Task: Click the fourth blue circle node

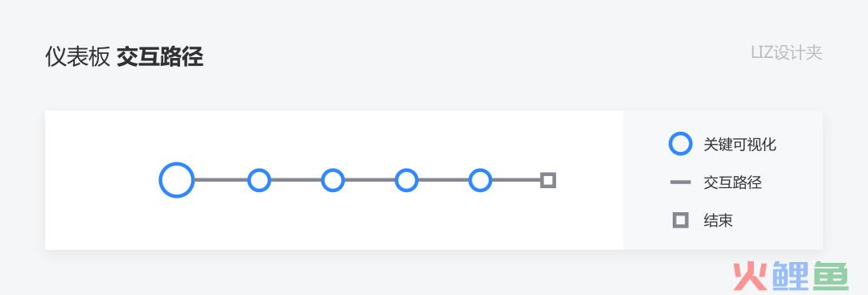Action: (407, 180)
